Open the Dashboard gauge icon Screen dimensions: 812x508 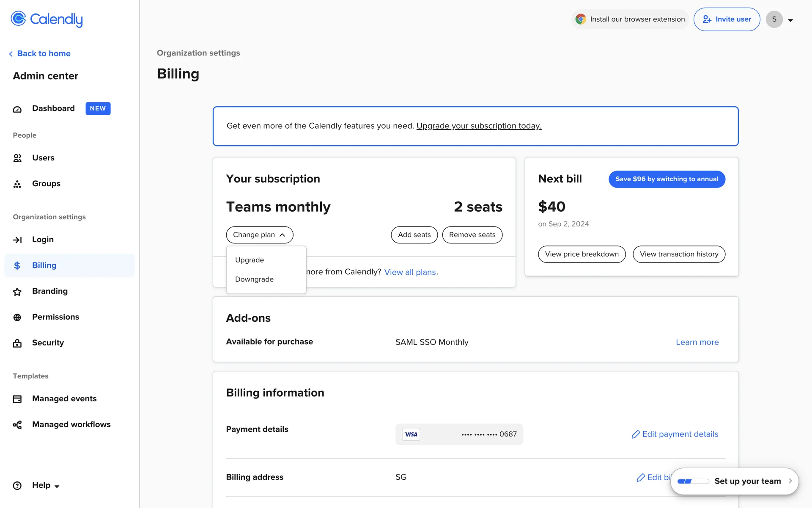click(x=17, y=109)
